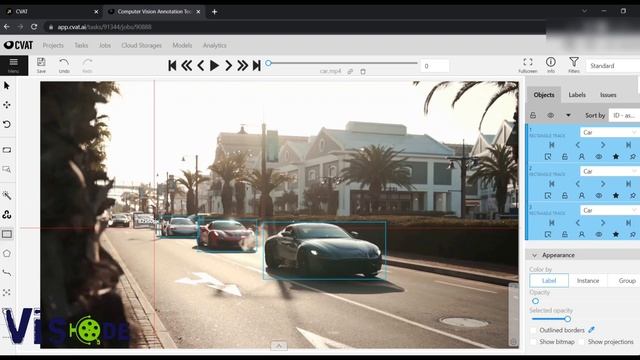Image resolution: width=640 pixels, height=360 pixels.
Task: Jump back multiple frames
Action: click(187, 65)
